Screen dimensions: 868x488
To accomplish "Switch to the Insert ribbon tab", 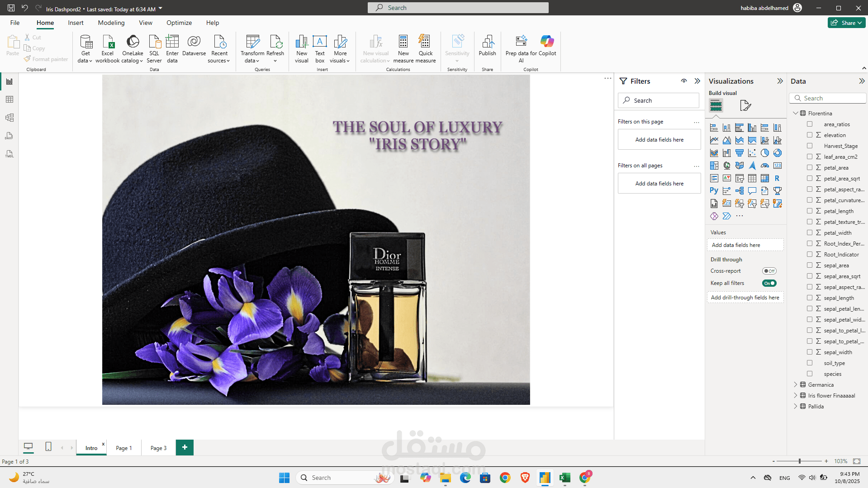I will pos(76,23).
